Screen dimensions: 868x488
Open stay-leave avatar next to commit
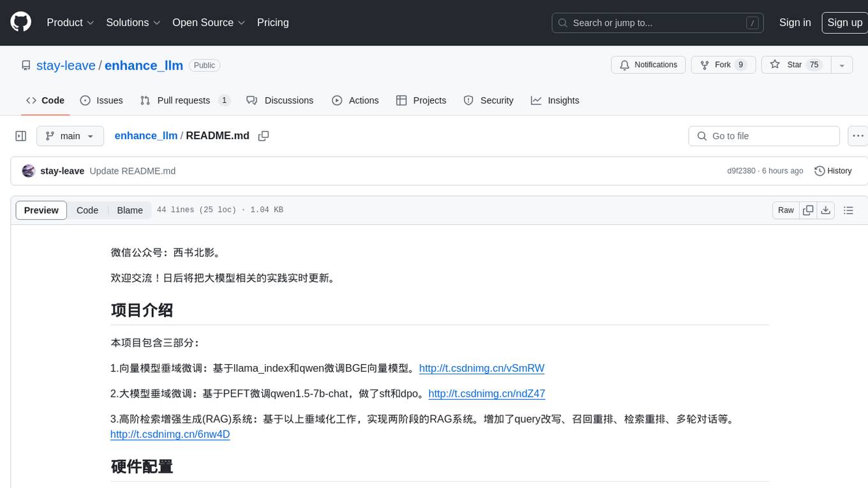(x=28, y=171)
